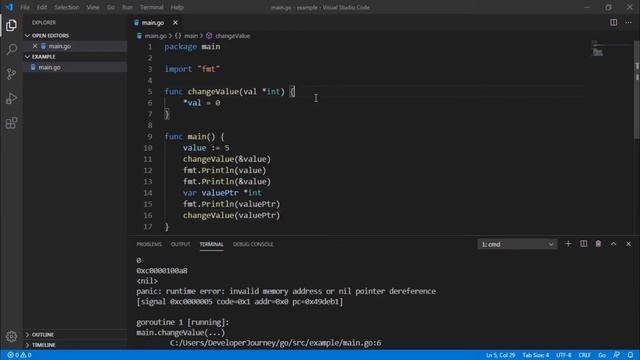
Task: Open the Extensions view icon
Action: click(11, 123)
